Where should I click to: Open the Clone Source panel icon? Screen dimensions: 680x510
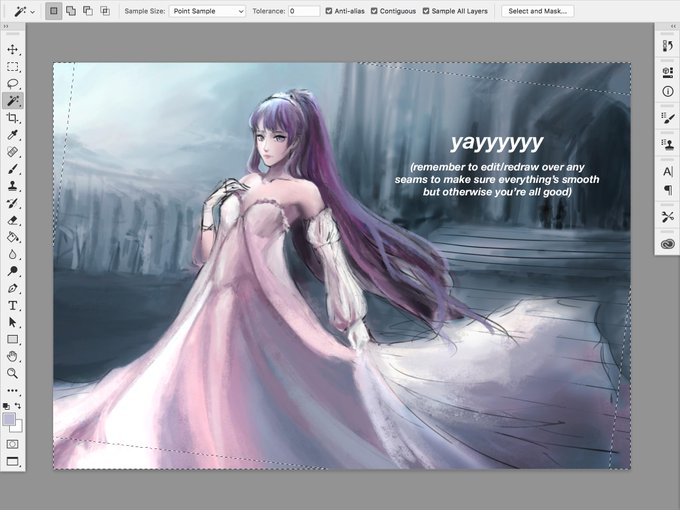pos(668,145)
